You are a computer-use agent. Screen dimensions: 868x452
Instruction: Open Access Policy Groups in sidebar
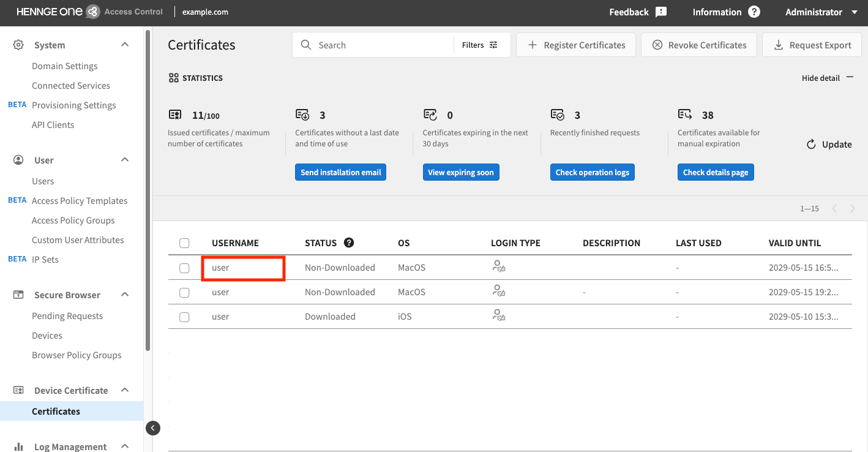click(73, 220)
